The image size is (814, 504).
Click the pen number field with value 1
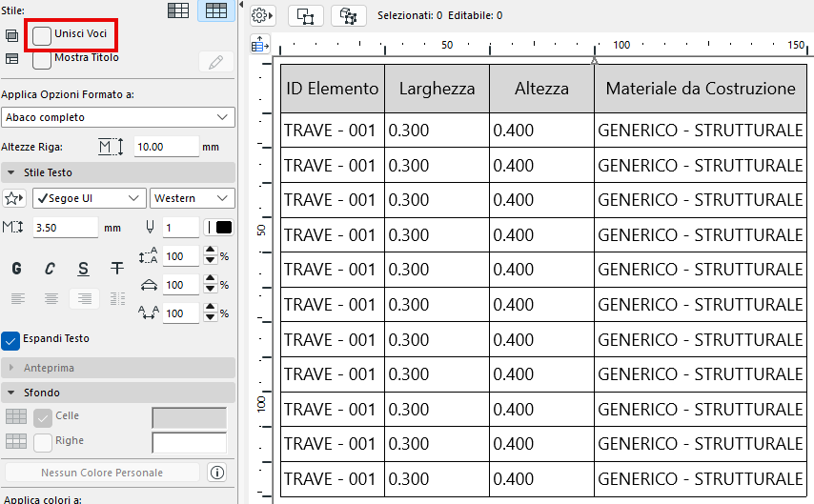(181, 228)
